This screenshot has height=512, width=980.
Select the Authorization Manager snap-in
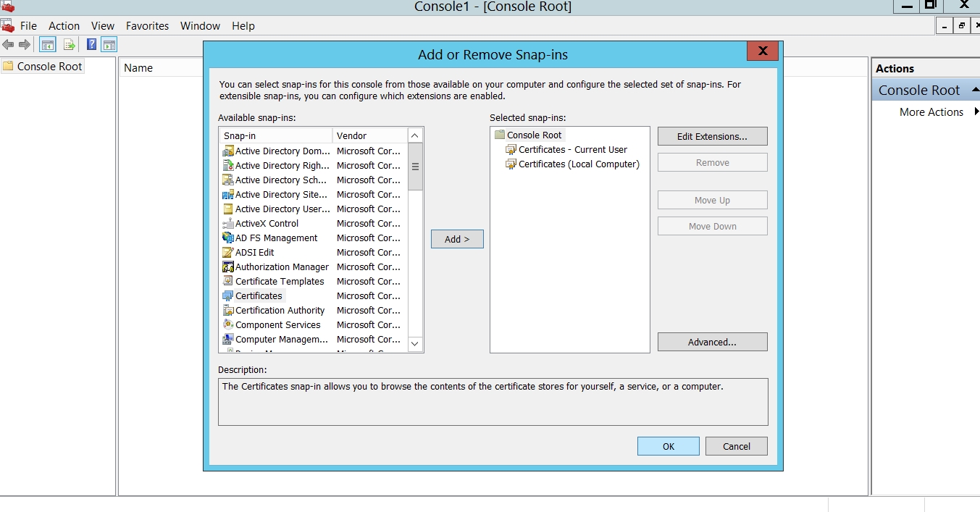click(281, 267)
